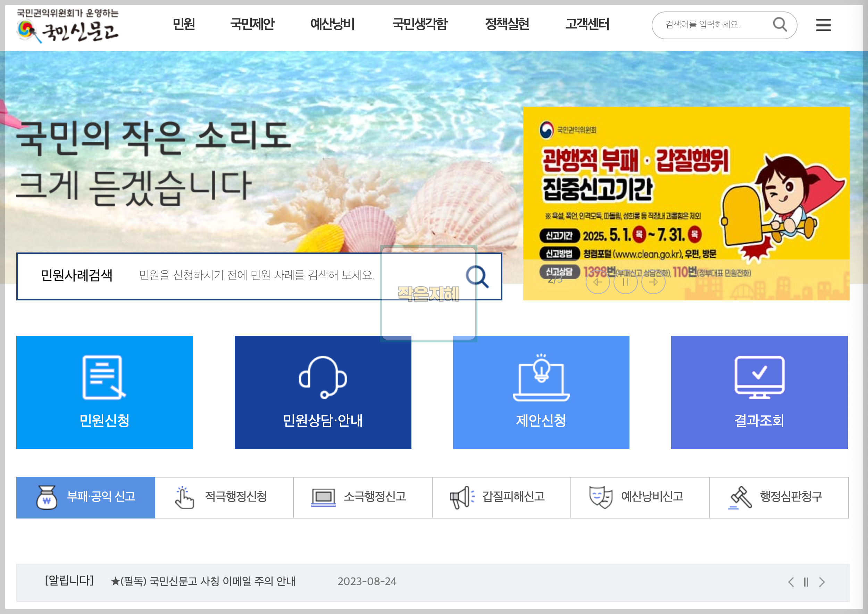Open the 결과조회 monitor tile

click(759, 392)
